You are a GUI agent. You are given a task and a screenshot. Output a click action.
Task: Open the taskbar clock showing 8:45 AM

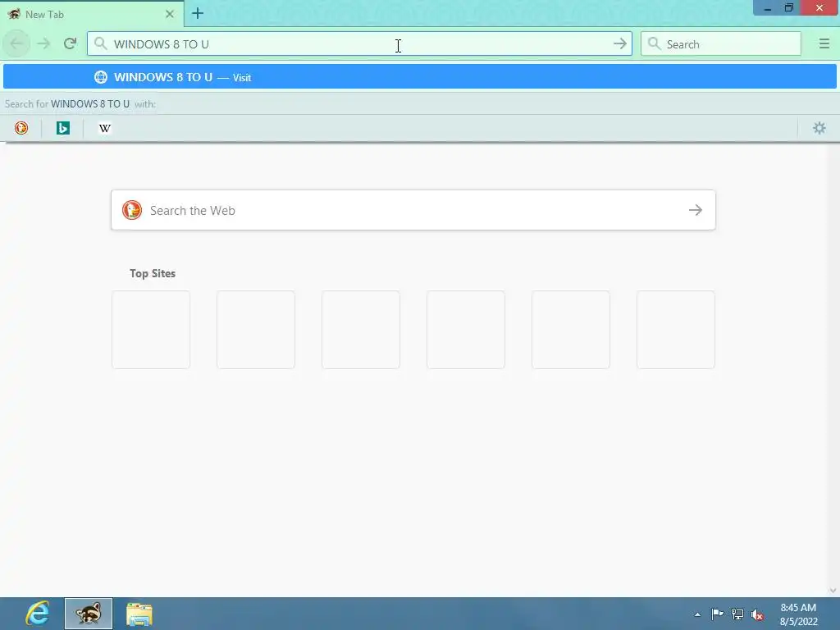click(x=798, y=614)
